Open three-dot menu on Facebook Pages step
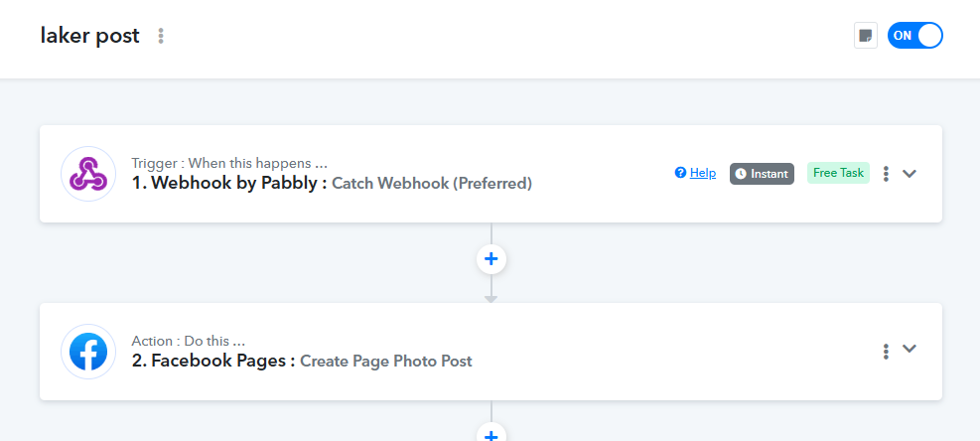The width and height of the screenshot is (980, 441). click(886, 351)
